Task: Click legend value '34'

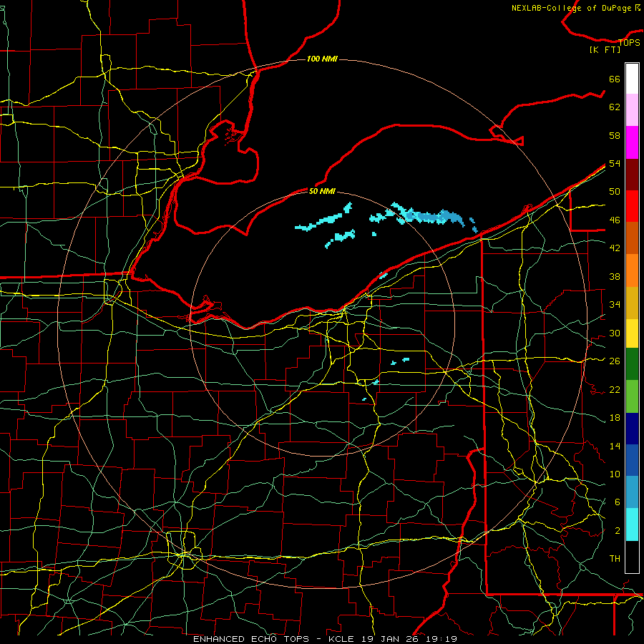Action: tap(615, 304)
